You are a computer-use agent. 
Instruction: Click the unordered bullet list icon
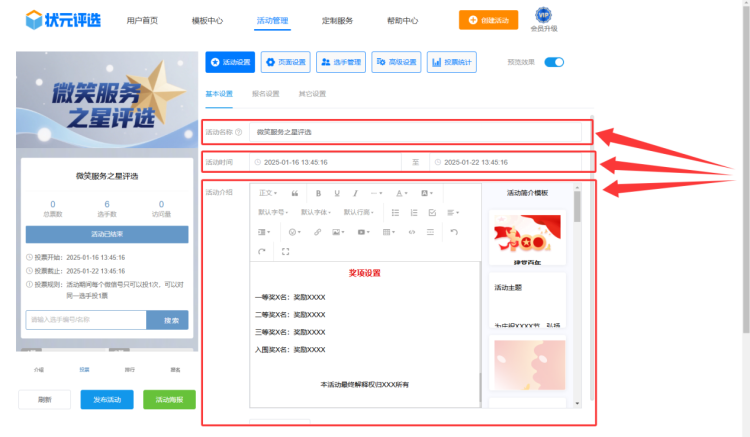[x=396, y=212]
